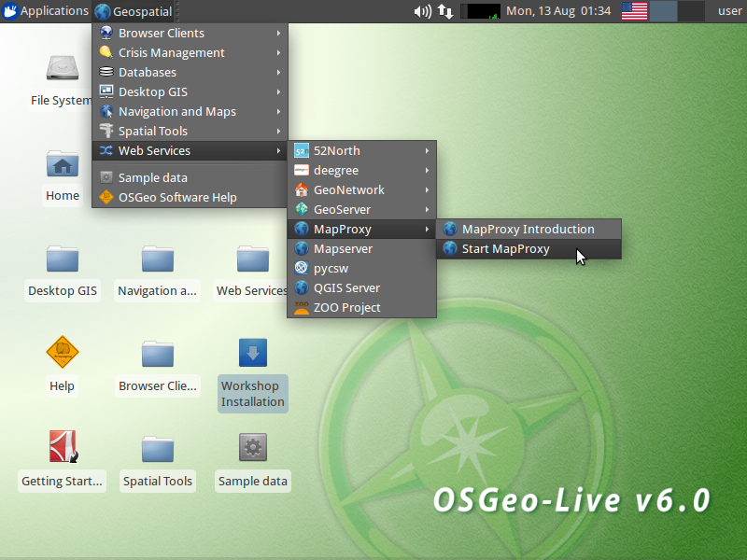Expand the Navigation and Maps submenu arrow
Screen dimensions: 747x560
coord(278,111)
